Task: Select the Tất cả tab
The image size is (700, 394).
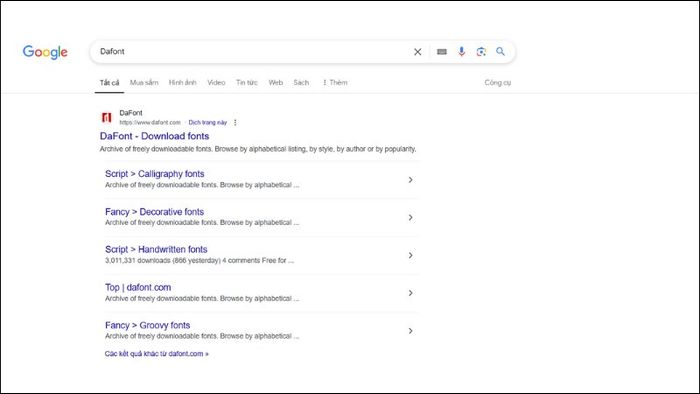Action: pyautogui.click(x=109, y=83)
